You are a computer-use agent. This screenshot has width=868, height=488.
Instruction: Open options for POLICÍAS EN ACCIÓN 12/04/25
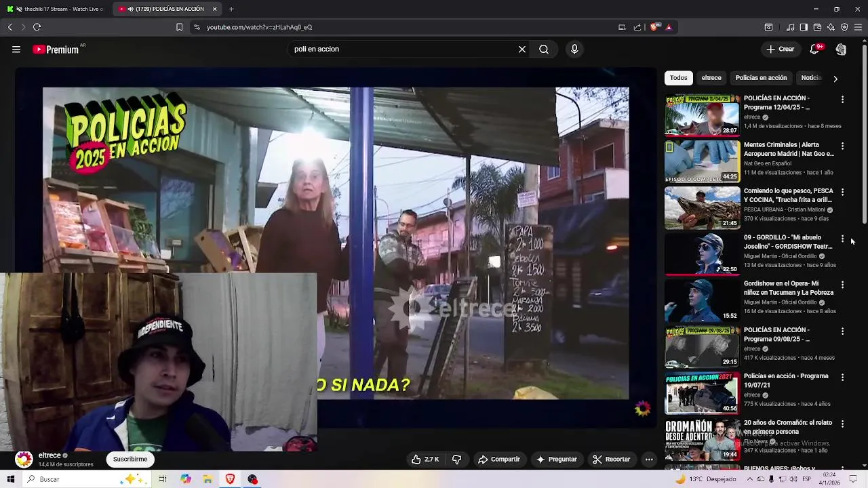point(842,100)
